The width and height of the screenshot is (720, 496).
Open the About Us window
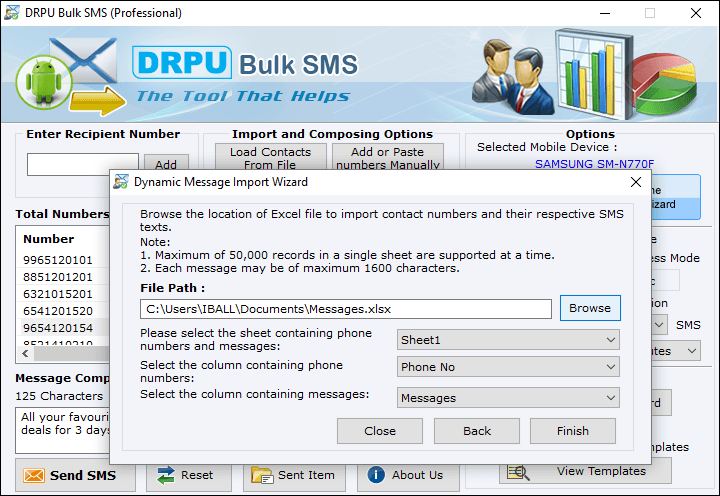click(408, 475)
